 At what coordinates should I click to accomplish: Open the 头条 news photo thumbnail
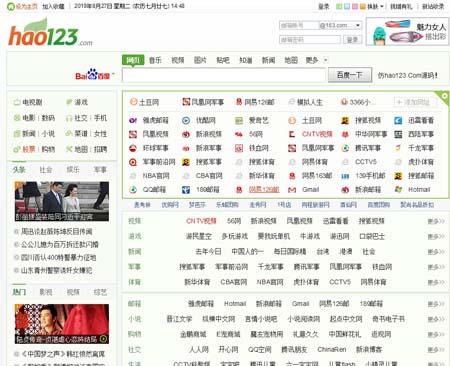[x=62, y=201]
